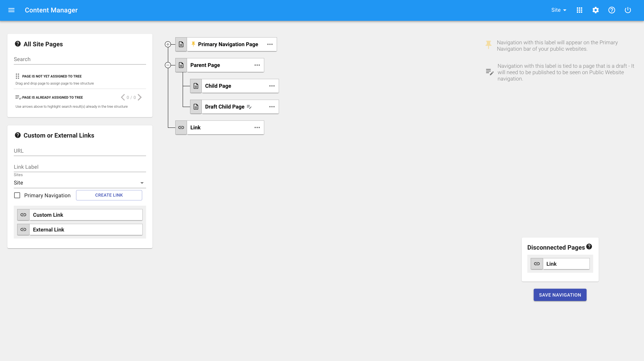This screenshot has width=644, height=361.
Task: Click the power logout icon
Action: [x=628, y=10]
